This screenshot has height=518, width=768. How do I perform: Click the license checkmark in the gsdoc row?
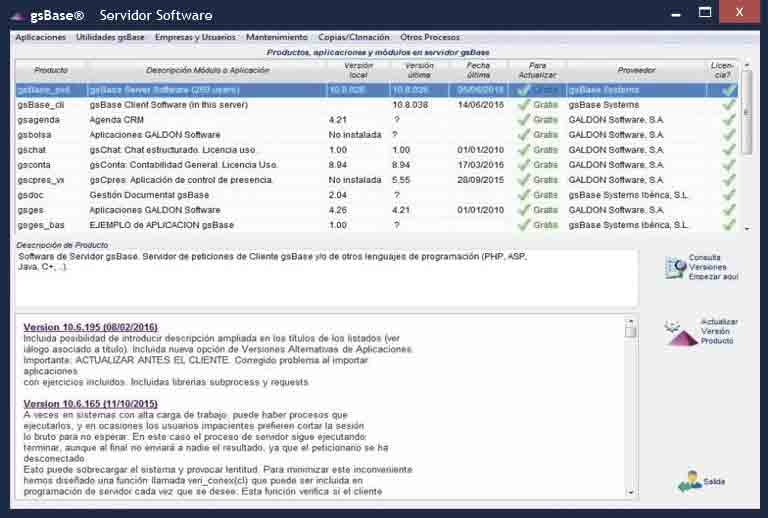point(728,195)
